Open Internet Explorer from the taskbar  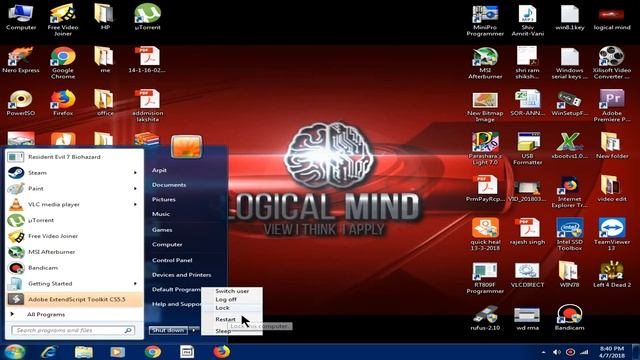click(x=49, y=351)
